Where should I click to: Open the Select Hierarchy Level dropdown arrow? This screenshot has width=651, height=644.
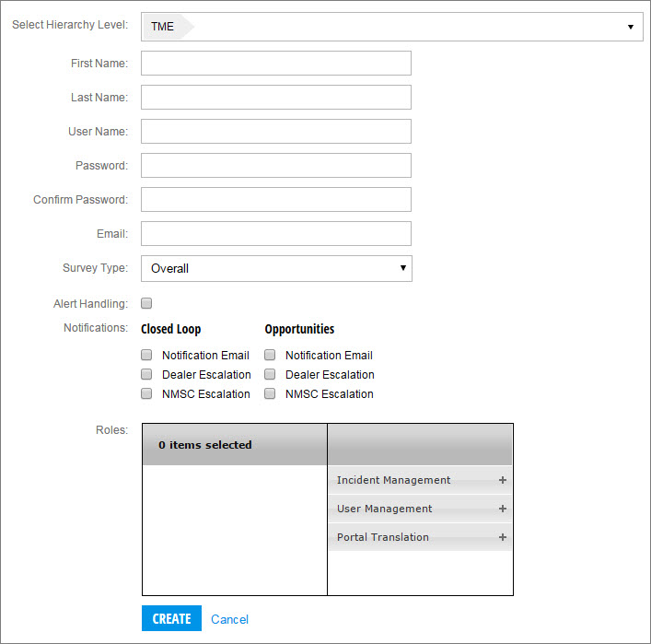point(630,27)
